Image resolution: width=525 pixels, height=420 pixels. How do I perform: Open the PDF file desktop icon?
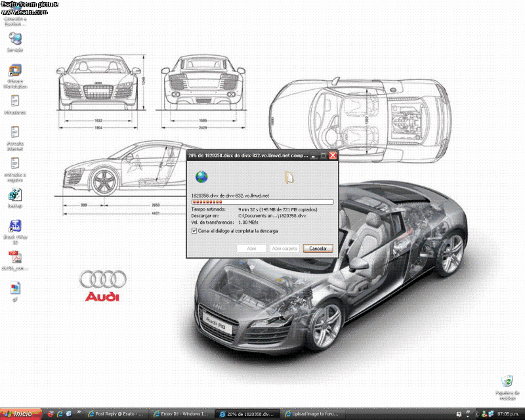pos(14,257)
